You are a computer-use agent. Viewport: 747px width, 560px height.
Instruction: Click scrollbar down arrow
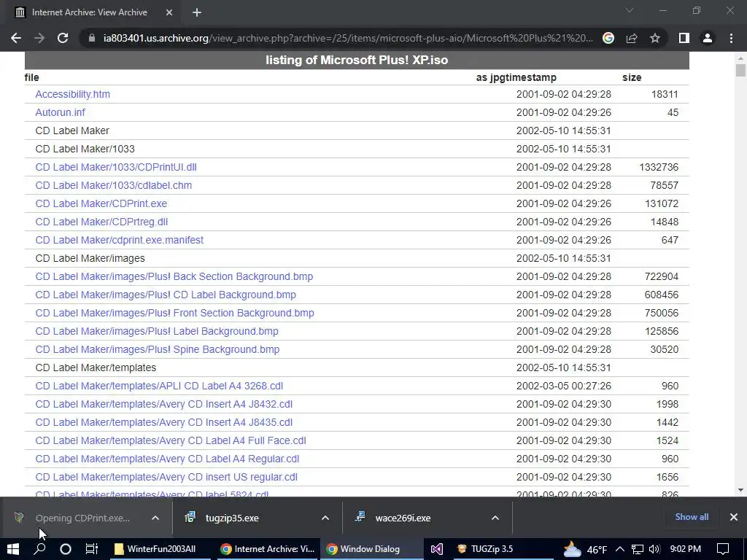pos(740,489)
